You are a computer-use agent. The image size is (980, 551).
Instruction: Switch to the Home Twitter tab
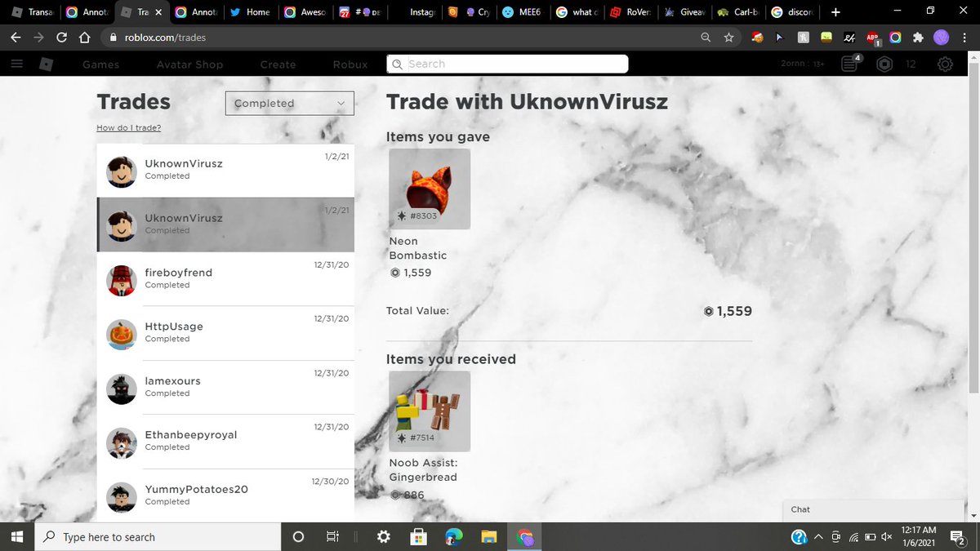[249, 12]
